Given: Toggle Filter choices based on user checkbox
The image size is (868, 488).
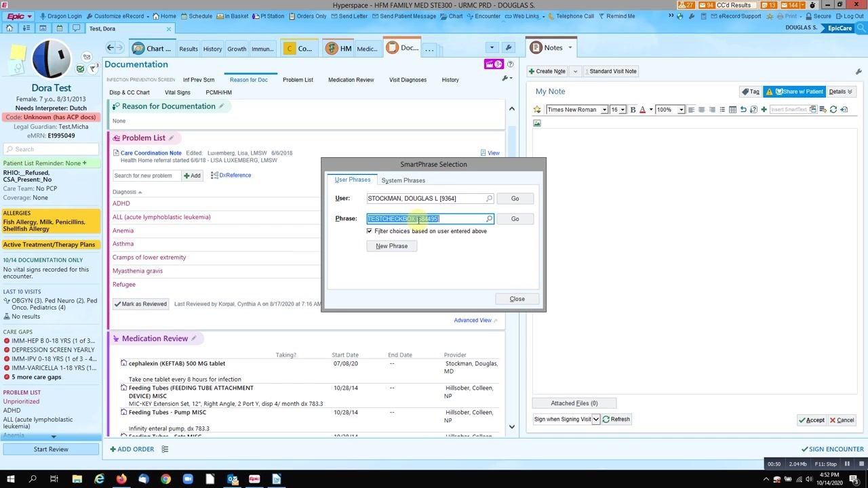Looking at the screenshot, I should coord(370,231).
